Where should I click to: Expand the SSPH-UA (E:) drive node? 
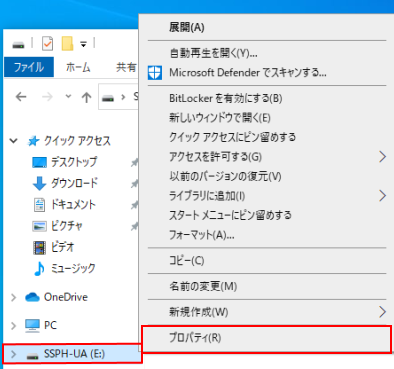coord(13,354)
